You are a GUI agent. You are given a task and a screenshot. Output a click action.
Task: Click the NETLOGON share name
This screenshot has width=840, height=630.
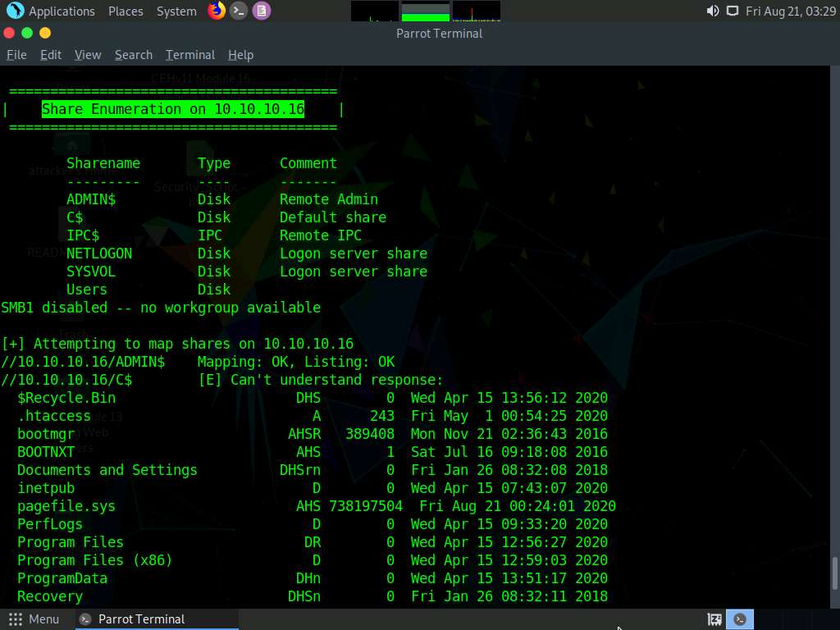pos(99,253)
